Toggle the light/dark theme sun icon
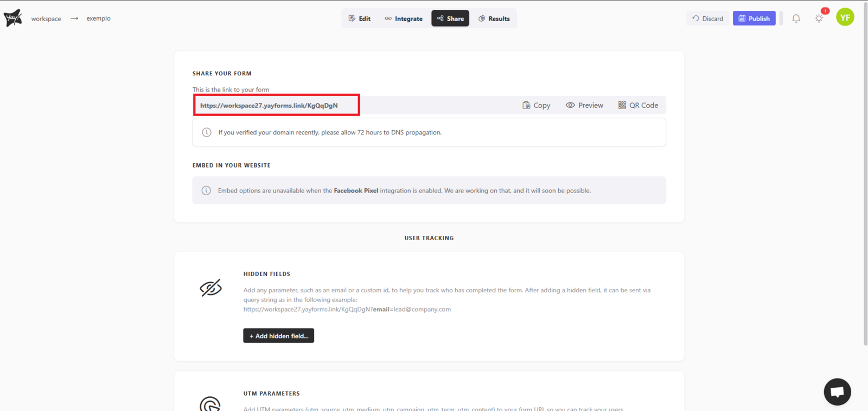This screenshot has width=868, height=411. coord(819,18)
